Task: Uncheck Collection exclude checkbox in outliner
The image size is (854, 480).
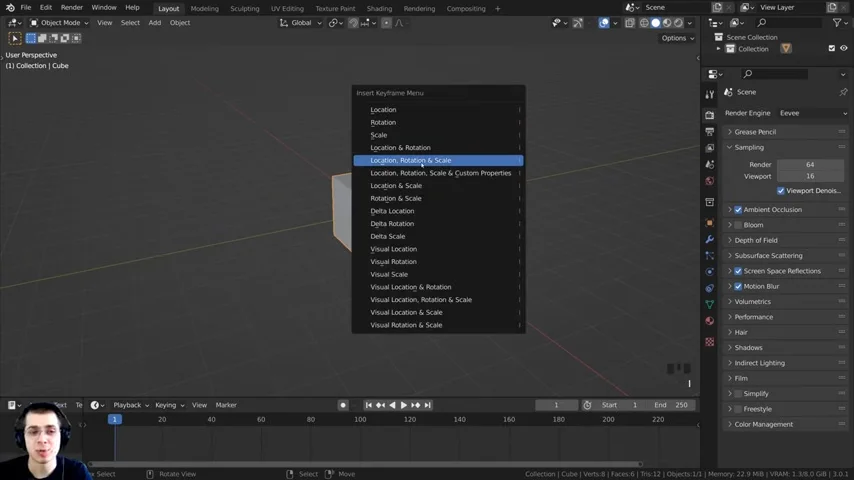Action: point(832,48)
